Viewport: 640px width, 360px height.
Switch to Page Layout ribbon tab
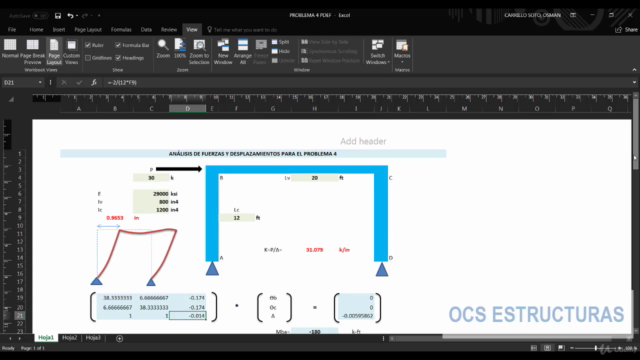pyautogui.click(x=88, y=30)
